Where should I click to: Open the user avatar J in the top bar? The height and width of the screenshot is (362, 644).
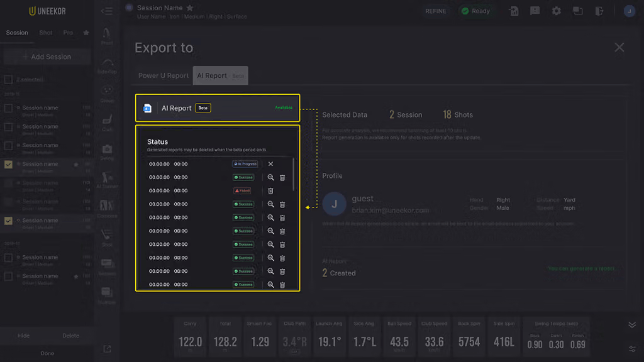(629, 11)
